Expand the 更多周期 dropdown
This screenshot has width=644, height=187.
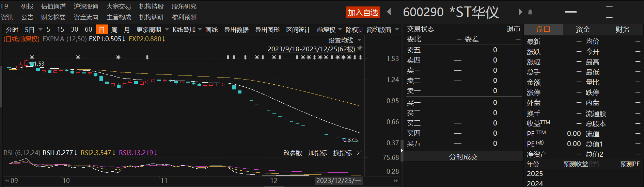coord(152,30)
